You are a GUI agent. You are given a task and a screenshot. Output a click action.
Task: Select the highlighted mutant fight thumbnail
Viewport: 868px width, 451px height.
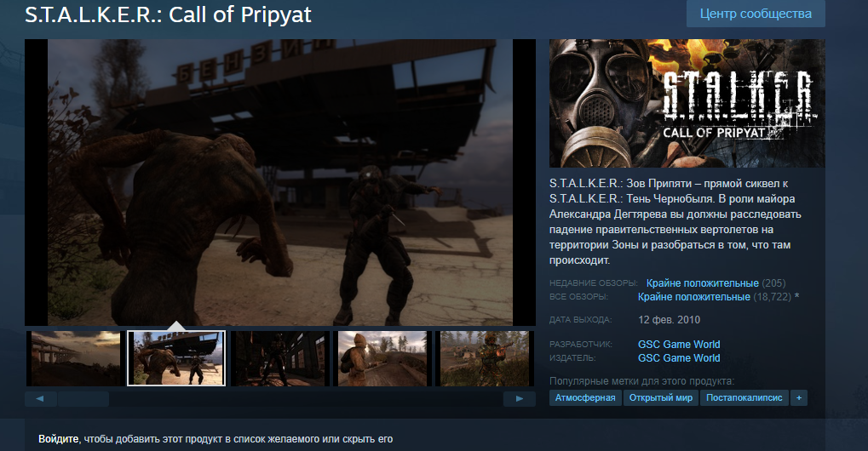[x=176, y=358]
